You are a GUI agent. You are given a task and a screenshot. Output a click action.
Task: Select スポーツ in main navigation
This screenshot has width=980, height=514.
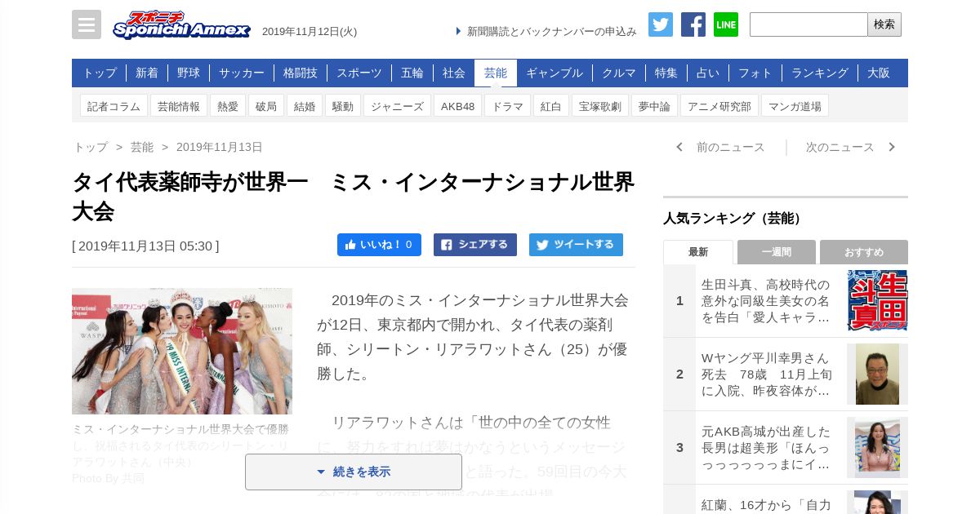pyautogui.click(x=359, y=73)
